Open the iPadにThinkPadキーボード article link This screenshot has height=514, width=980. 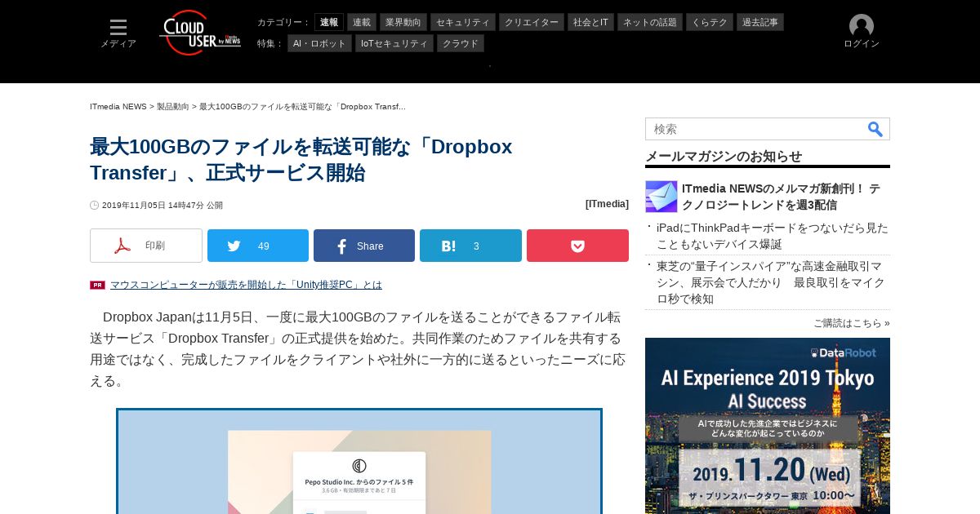[x=773, y=236]
